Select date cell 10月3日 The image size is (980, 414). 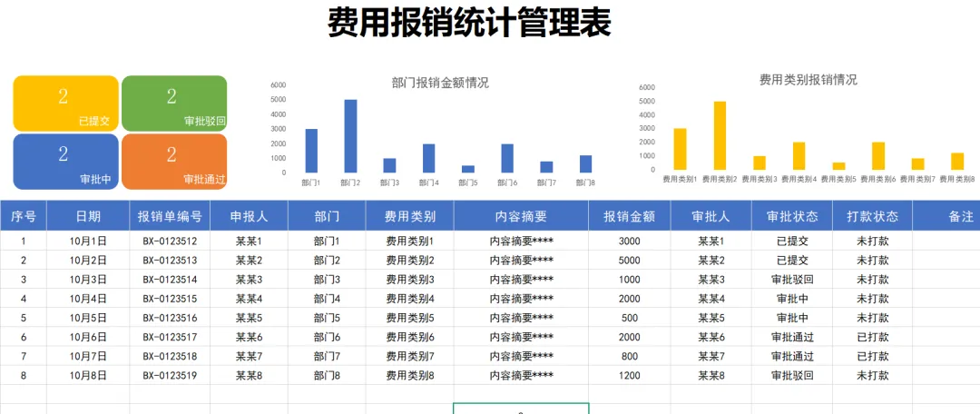[88, 280]
